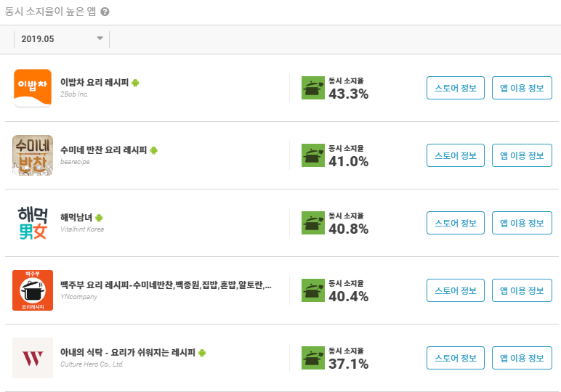
Task: Click the 수미네 반찬 요리 레시피 title
Action: coord(104,150)
